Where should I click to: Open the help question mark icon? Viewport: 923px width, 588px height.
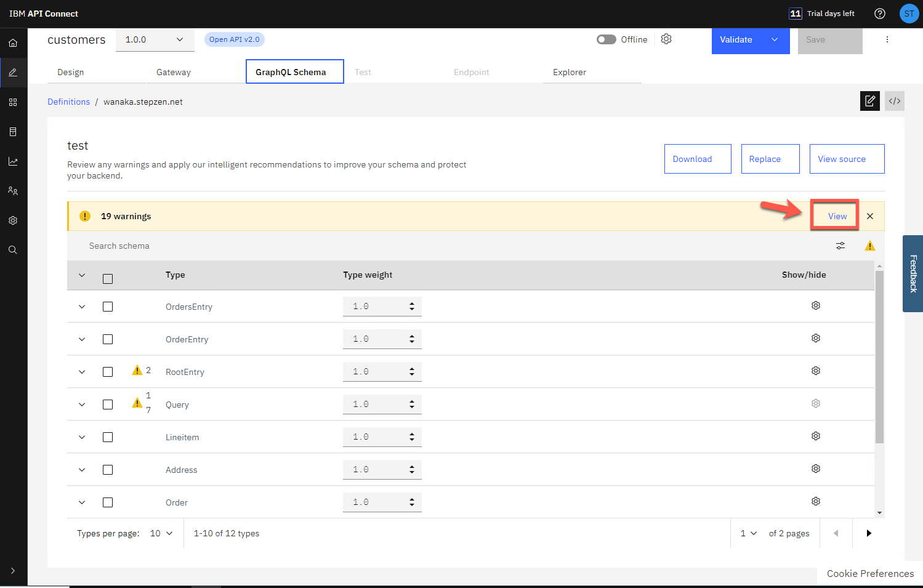(879, 14)
